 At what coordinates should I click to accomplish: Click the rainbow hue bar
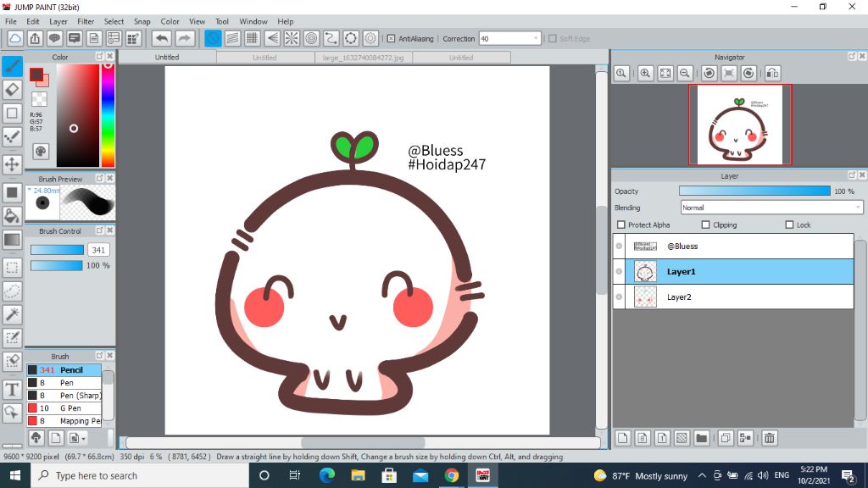click(108, 115)
